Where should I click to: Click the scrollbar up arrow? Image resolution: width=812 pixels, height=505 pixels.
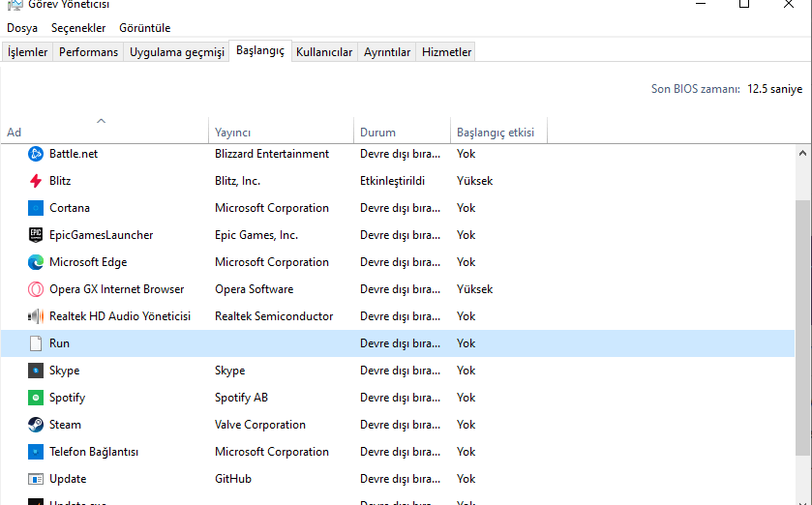pyautogui.click(x=802, y=153)
